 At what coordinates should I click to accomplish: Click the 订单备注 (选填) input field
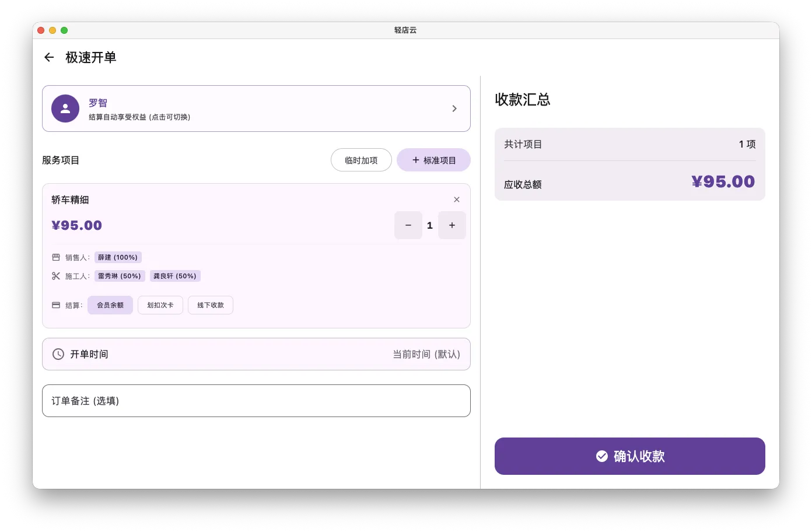[x=256, y=401]
